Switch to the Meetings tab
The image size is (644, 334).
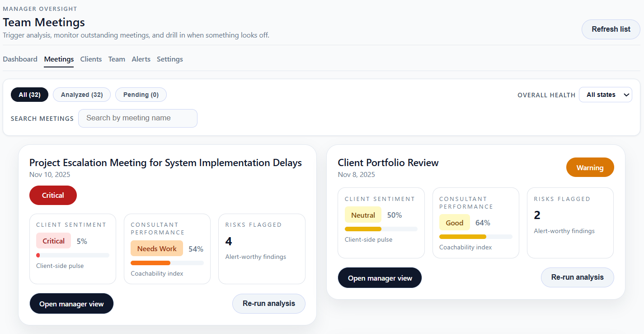click(59, 59)
